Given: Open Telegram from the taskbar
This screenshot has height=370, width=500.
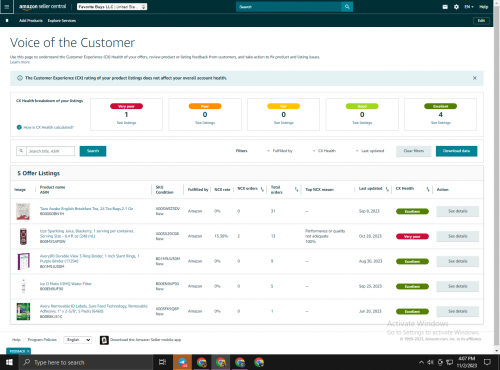Looking at the screenshot, I should tap(182, 362).
